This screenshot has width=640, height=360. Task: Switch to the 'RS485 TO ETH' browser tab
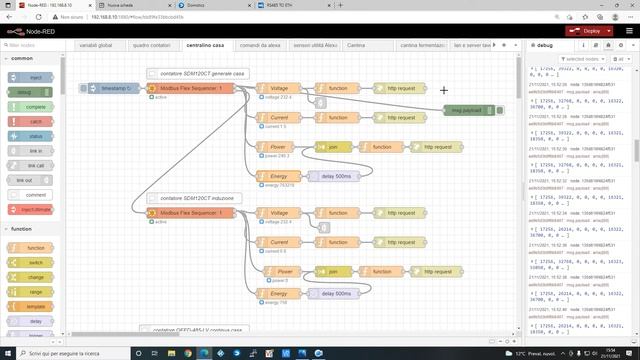point(295,5)
